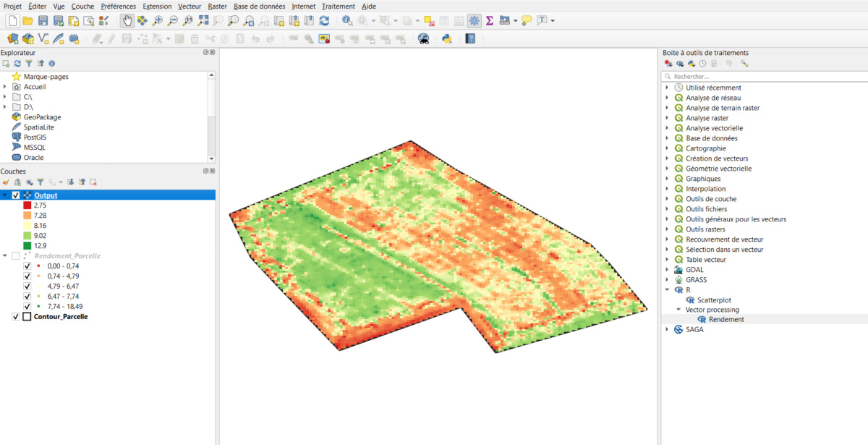
Task: Uncheck the Contour_Parcelle layer checkbox
Action: [16, 317]
